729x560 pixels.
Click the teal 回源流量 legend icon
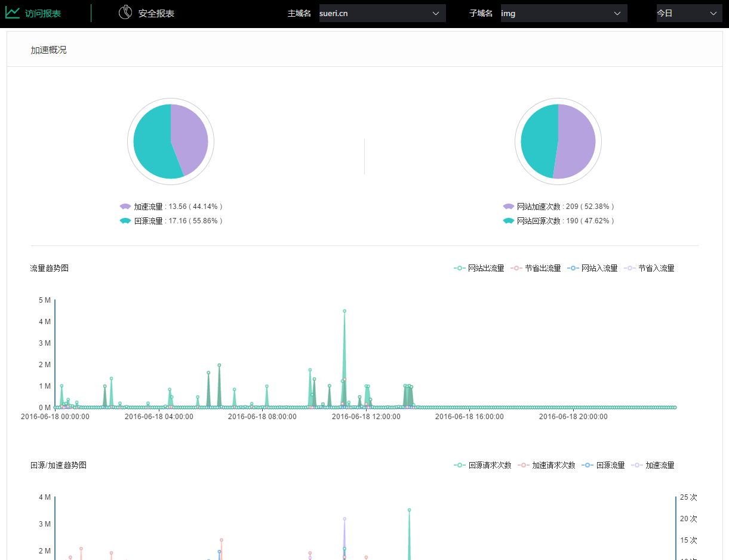coord(125,221)
